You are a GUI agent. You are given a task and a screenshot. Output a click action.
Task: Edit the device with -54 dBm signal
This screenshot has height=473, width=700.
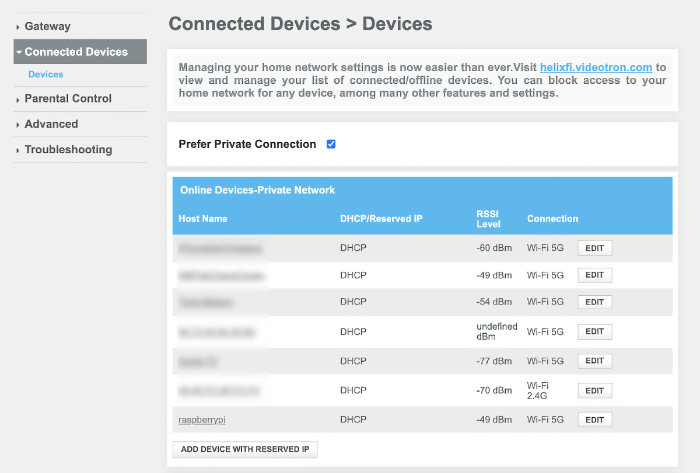tap(595, 302)
